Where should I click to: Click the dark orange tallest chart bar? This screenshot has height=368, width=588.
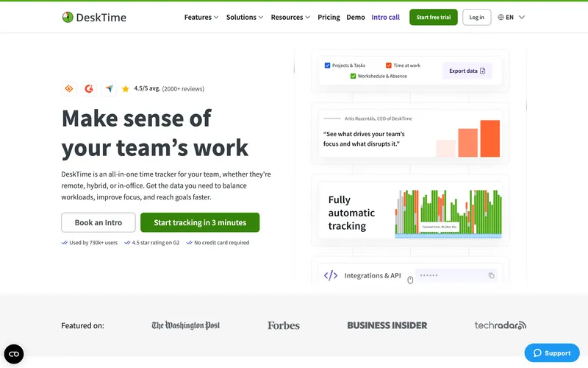(490, 138)
